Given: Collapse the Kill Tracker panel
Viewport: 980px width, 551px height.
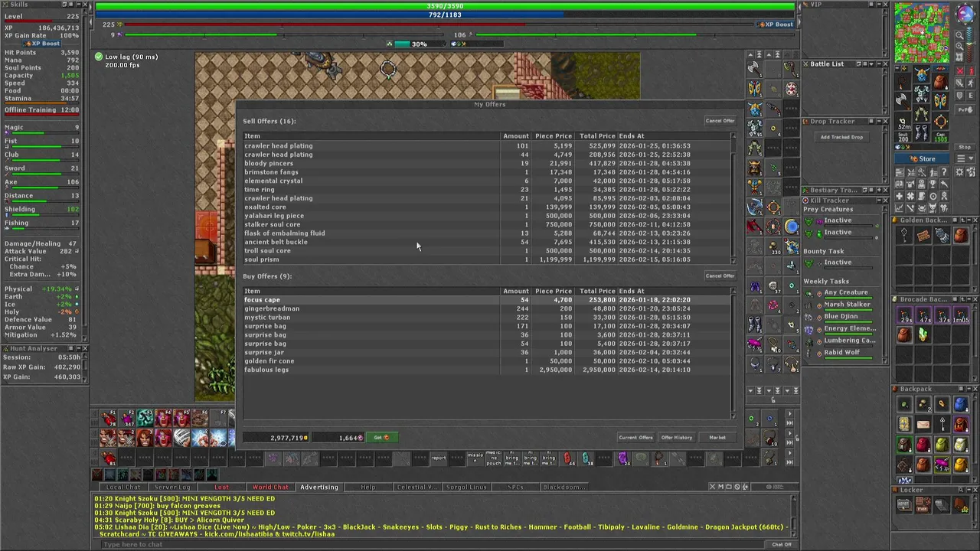Looking at the screenshot, I should (878, 201).
